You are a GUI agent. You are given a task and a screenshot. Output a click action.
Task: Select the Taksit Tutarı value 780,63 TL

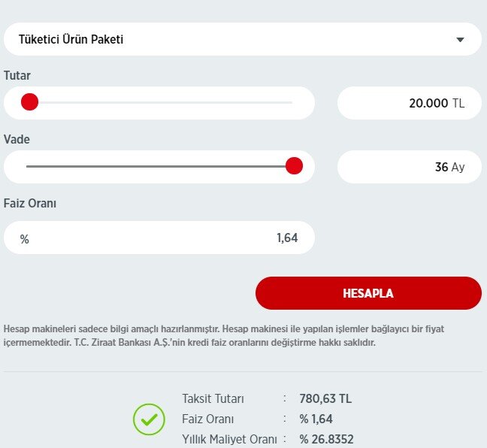[325, 398]
